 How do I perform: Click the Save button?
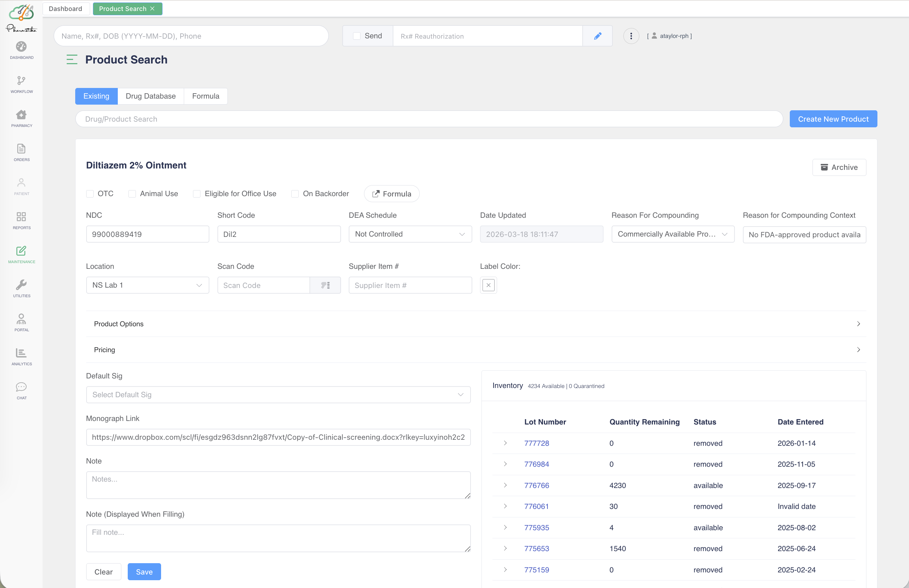pos(144,572)
